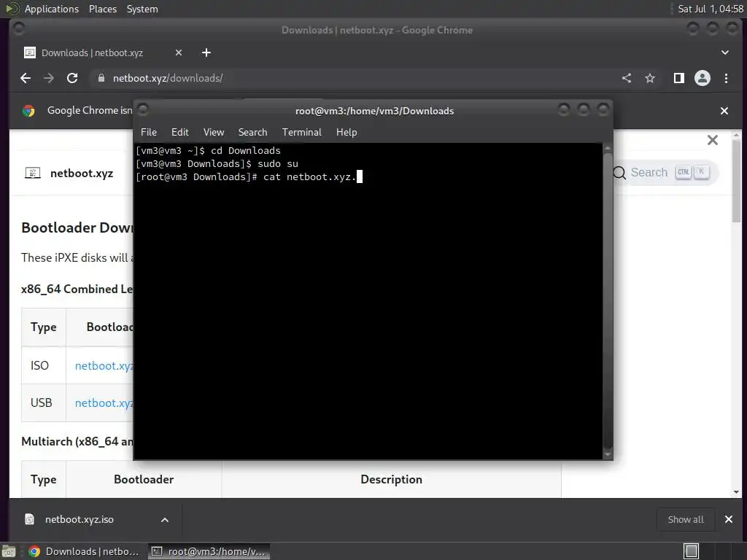Open the System menu
Screen dimensions: 747x560
142,9
